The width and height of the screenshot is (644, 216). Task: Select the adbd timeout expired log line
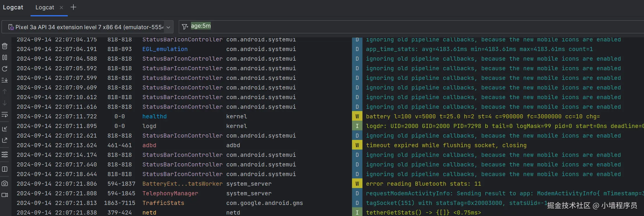point(446,145)
